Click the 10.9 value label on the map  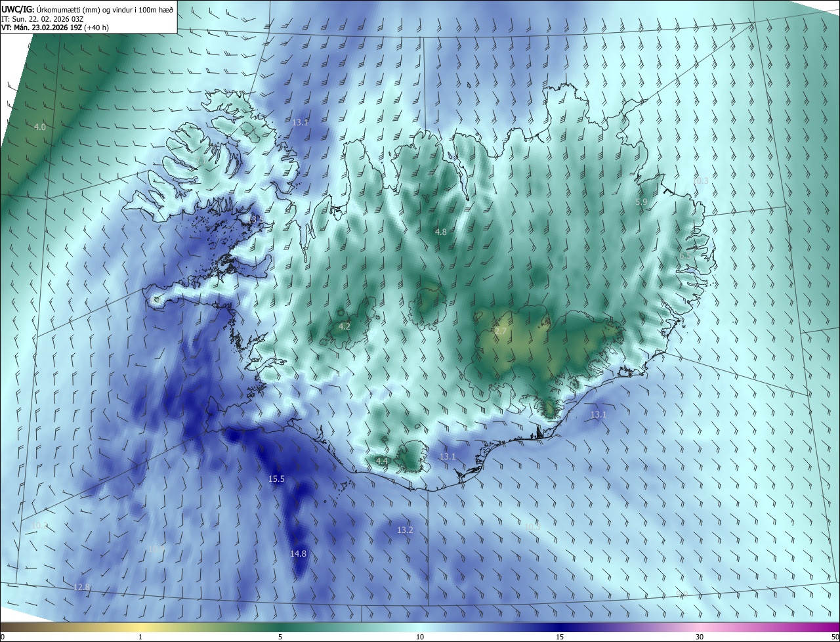(156, 549)
